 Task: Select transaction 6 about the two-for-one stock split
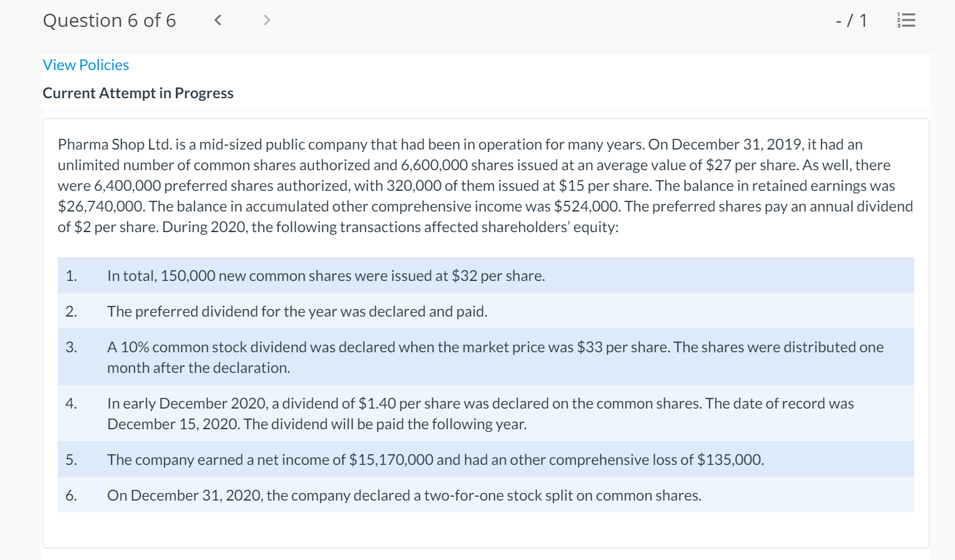pos(404,496)
